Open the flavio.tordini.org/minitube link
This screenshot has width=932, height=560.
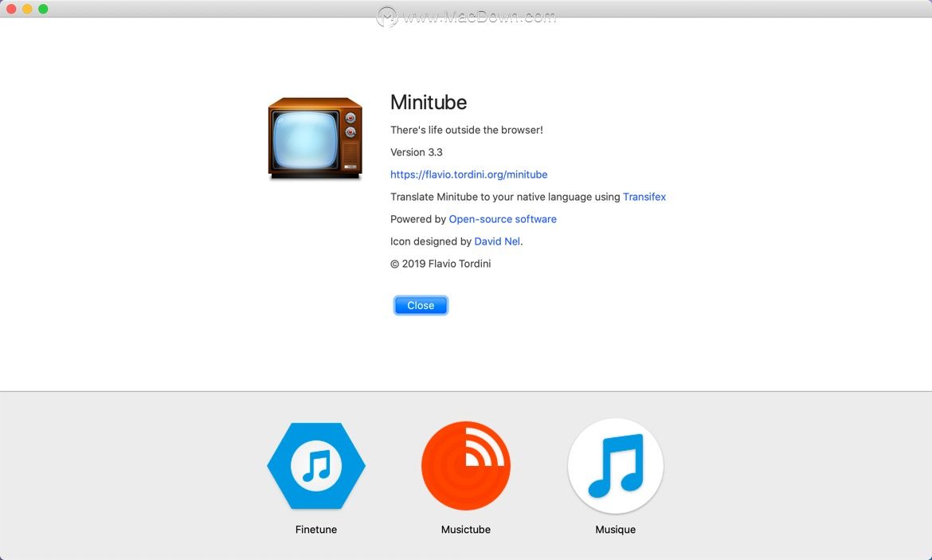click(x=469, y=174)
